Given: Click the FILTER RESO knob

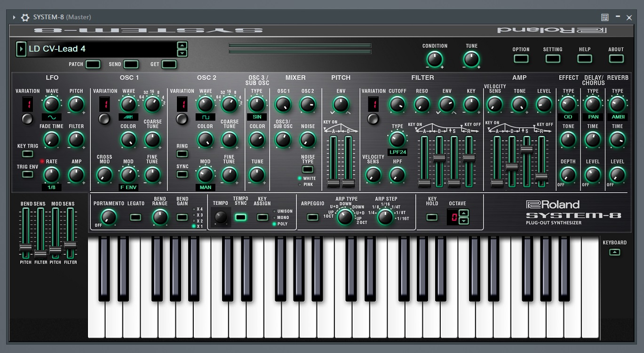Looking at the screenshot, I should 422,104.
